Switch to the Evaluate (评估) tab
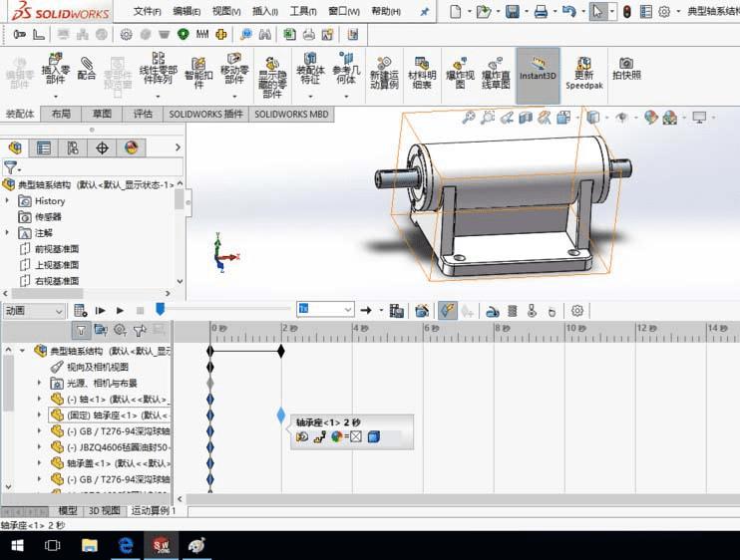This screenshot has width=740, height=560. tap(143, 115)
